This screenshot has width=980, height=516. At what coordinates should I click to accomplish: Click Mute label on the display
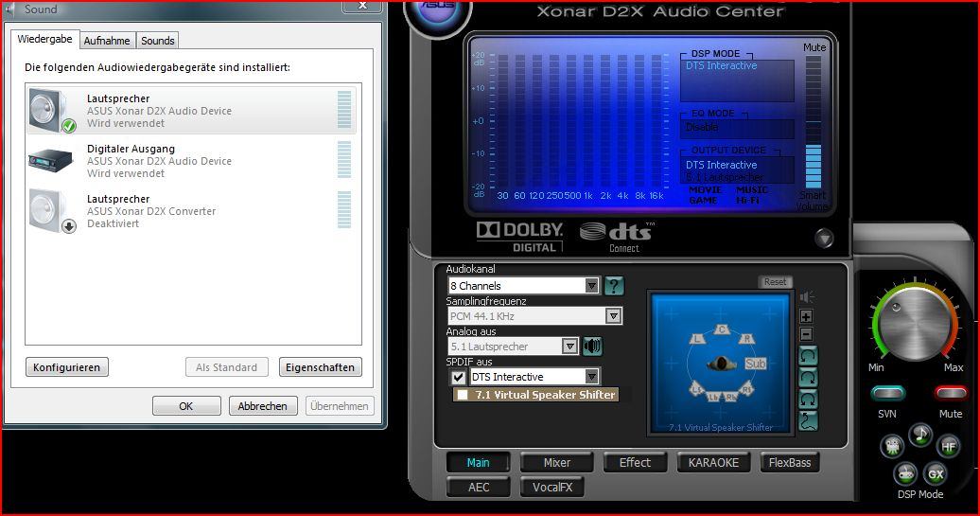[x=814, y=47]
